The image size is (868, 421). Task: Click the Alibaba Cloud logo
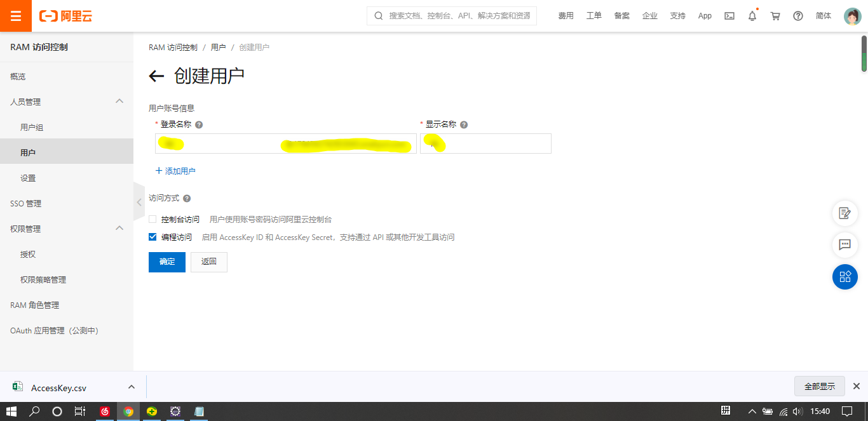(x=66, y=16)
